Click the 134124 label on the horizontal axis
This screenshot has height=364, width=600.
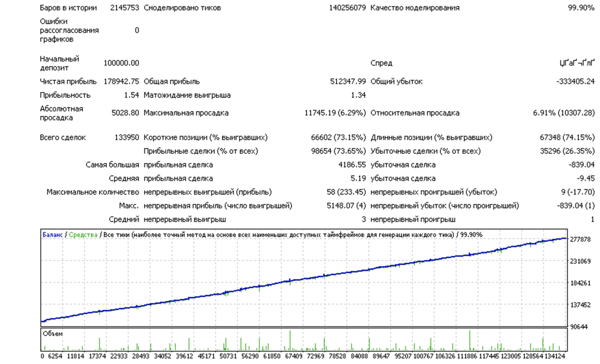click(556, 357)
